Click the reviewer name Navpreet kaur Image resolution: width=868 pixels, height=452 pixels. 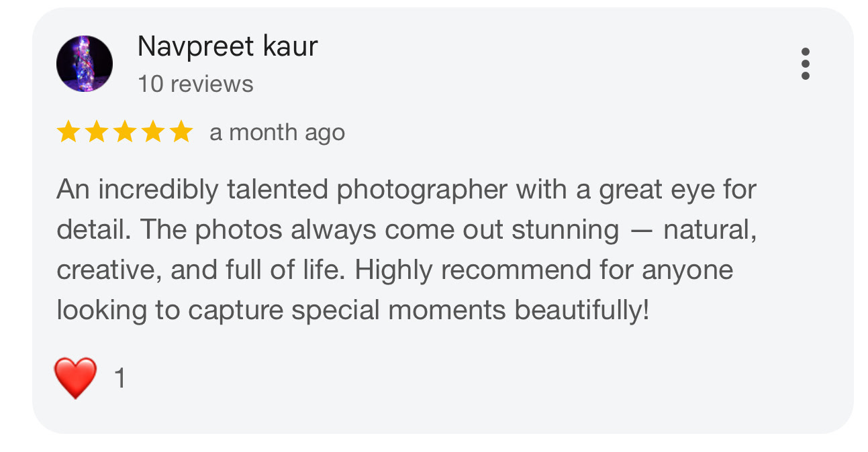[227, 46]
